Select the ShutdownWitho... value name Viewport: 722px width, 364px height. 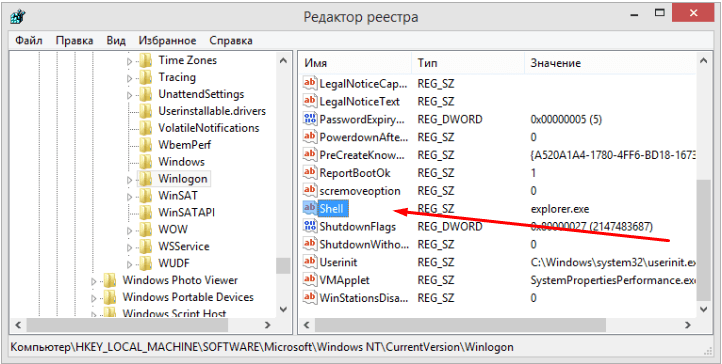click(x=363, y=244)
